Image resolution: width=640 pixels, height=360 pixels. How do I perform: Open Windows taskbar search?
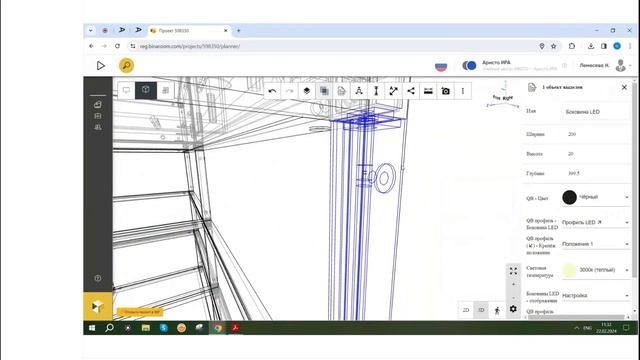pyautogui.click(x=109, y=328)
